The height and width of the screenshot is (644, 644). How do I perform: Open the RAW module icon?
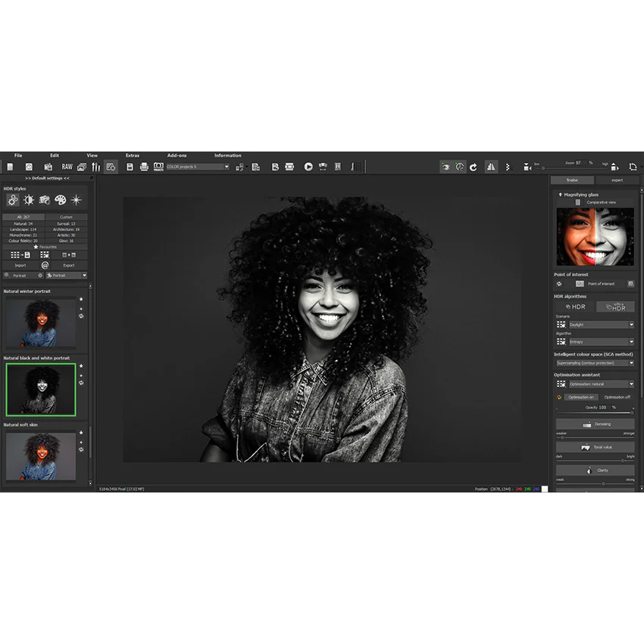[x=67, y=167]
